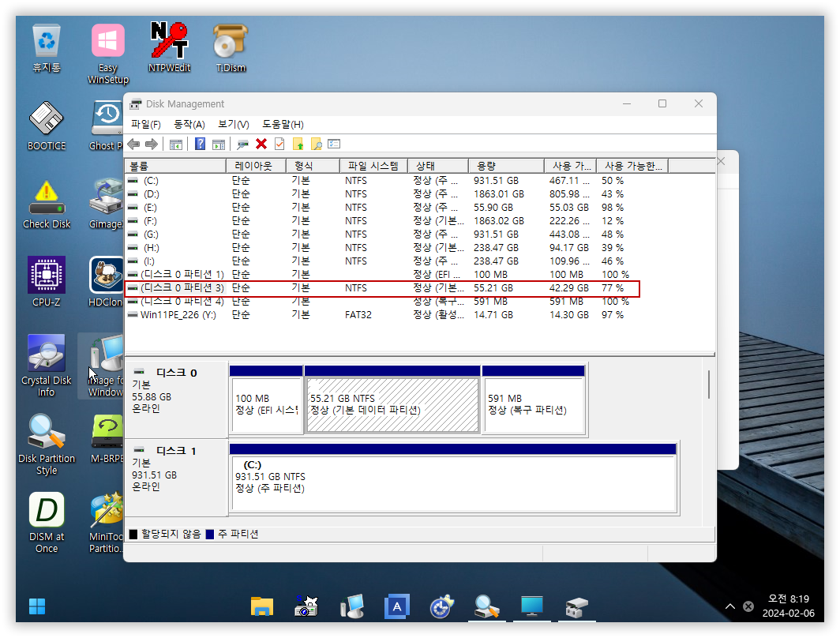840x638 pixels.
Task: Open the 동작(A) menu
Action: point(189,124)
